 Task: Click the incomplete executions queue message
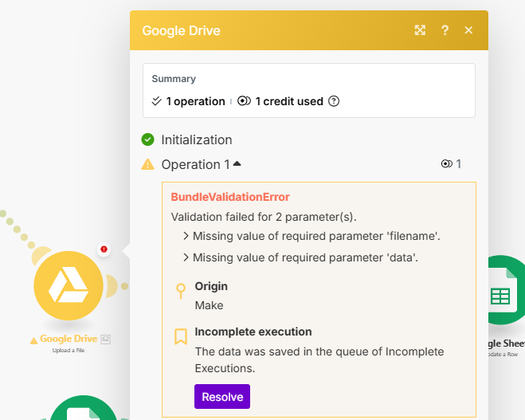pyautogui.click(x=319, y=359)
